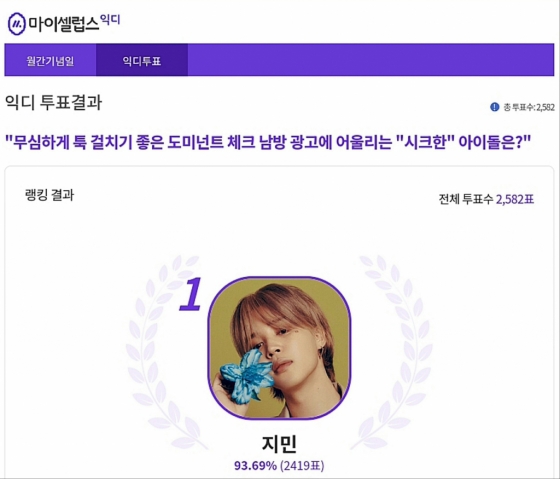Click the (2419표) vote count text

(x=302, y=466)
